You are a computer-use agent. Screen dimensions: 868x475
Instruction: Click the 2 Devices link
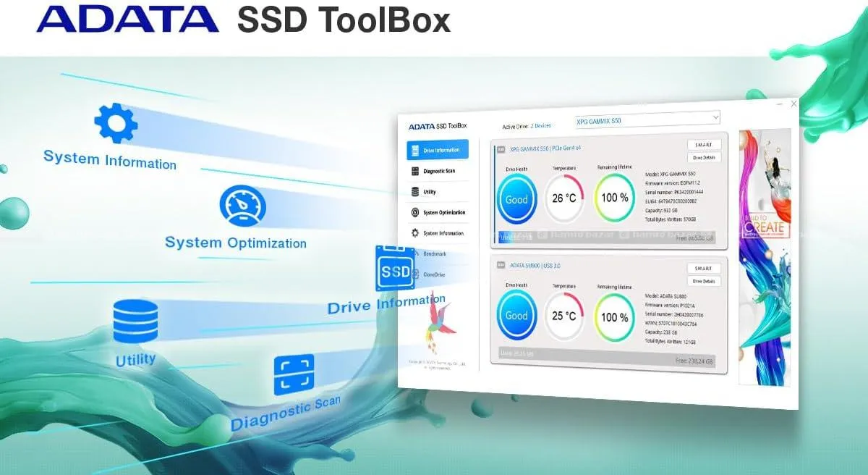pyautogui.click(x=541, y=126)
